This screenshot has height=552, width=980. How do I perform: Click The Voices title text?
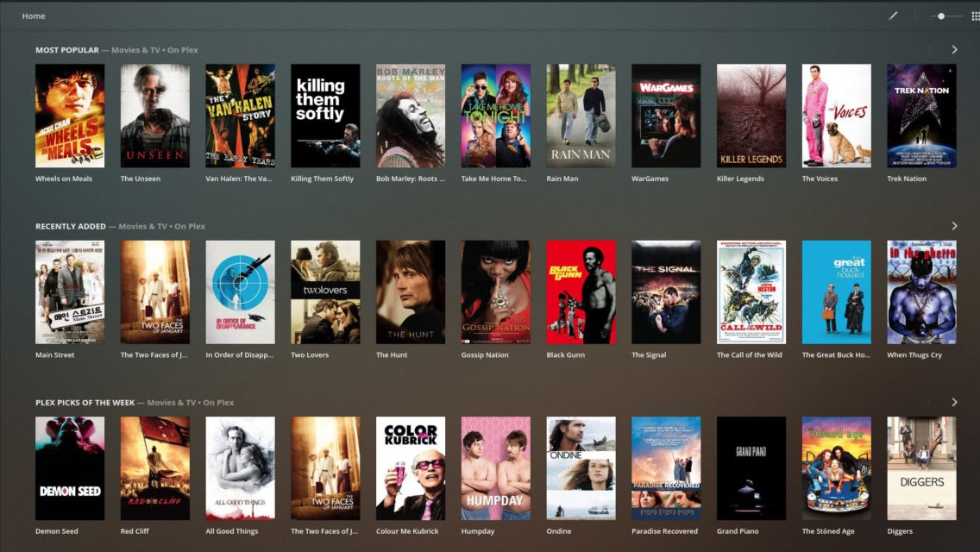pos(820,179)
